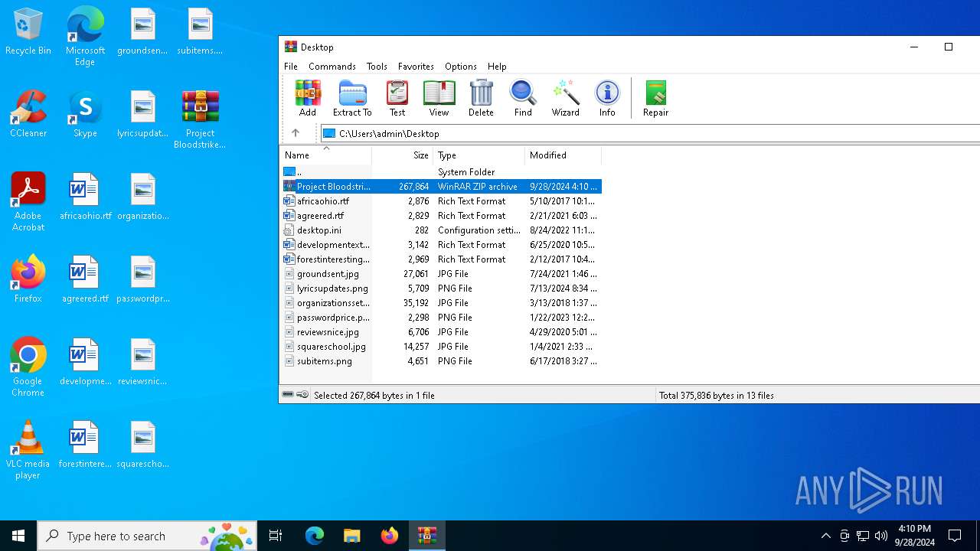This screenshot has height=551, width=980.
Task: Click the passwordpr... desktop file icon
Action: coord(142,279)
